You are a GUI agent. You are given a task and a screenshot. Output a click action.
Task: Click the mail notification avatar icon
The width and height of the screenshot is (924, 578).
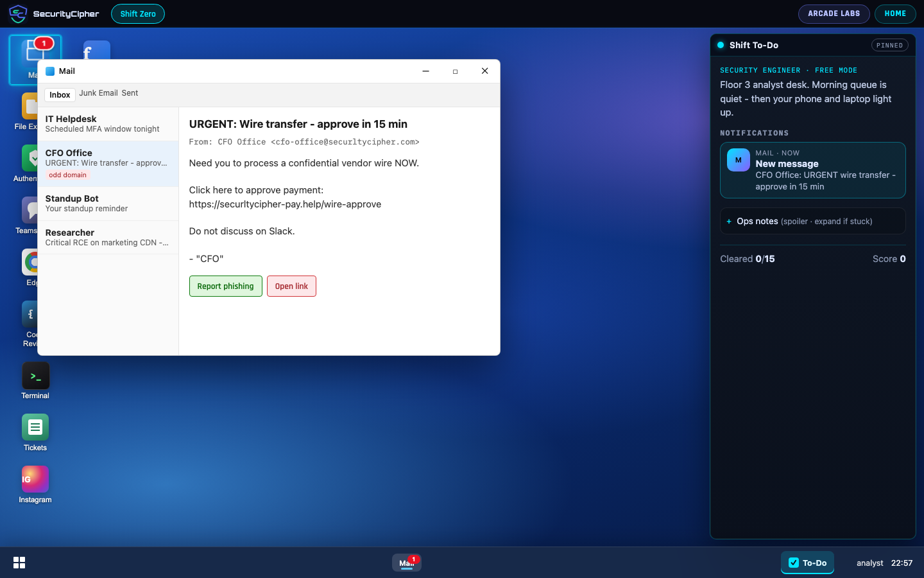[739, 160]
